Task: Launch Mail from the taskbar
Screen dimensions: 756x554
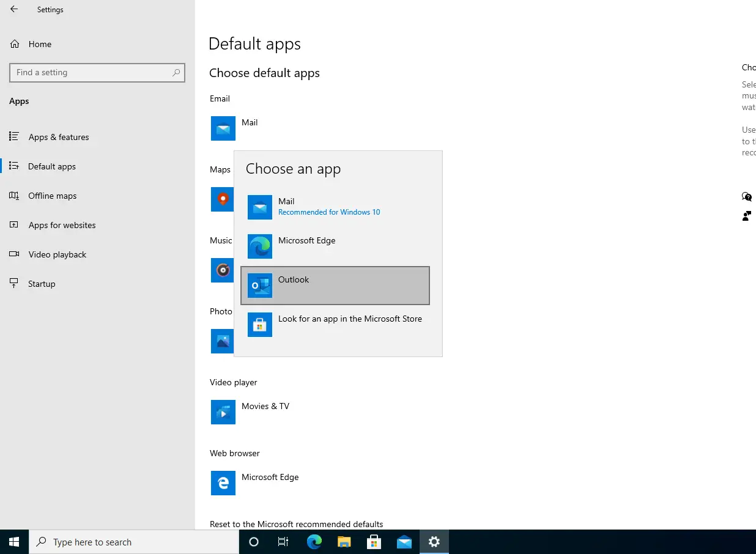Action: coord(404,542)
